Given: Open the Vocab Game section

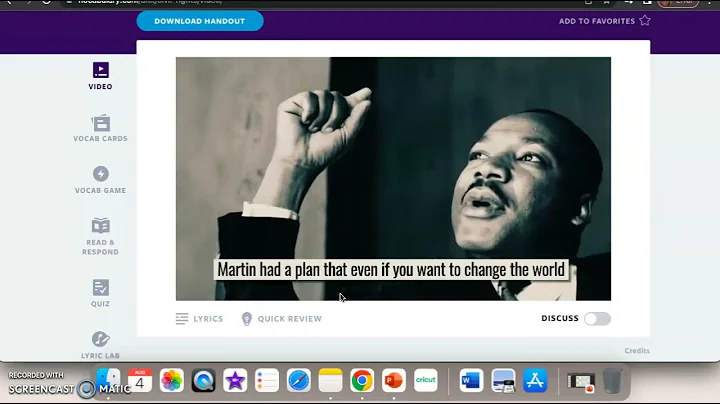Looking at the screenshot, I should [101, 180].
